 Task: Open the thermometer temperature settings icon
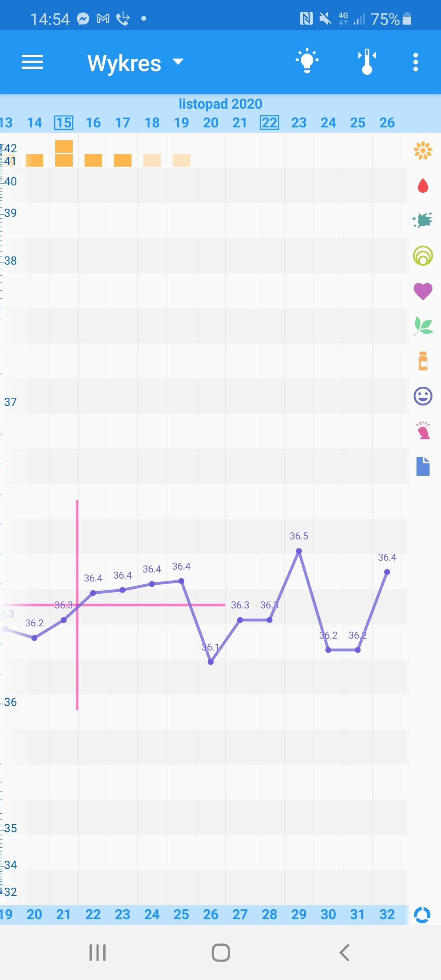[367, 62]
